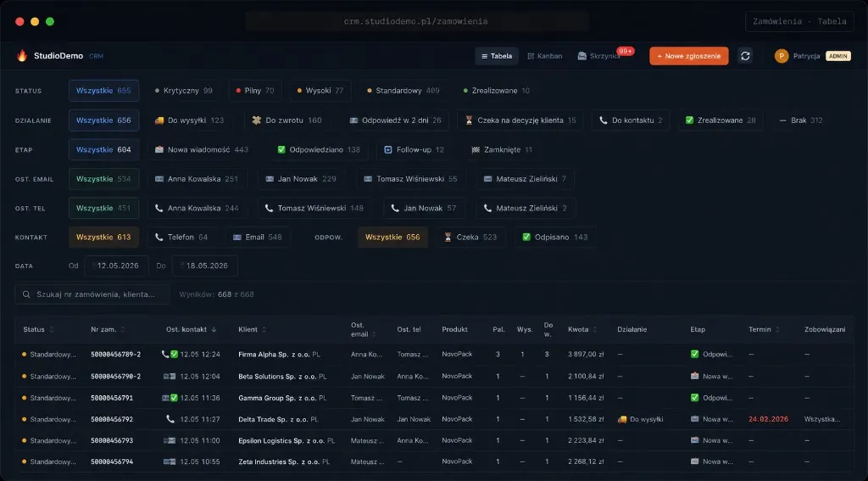Toggle Odpowiedź w 2 dni filter
This screenshot has width=868, height=481.
point(395,120)
